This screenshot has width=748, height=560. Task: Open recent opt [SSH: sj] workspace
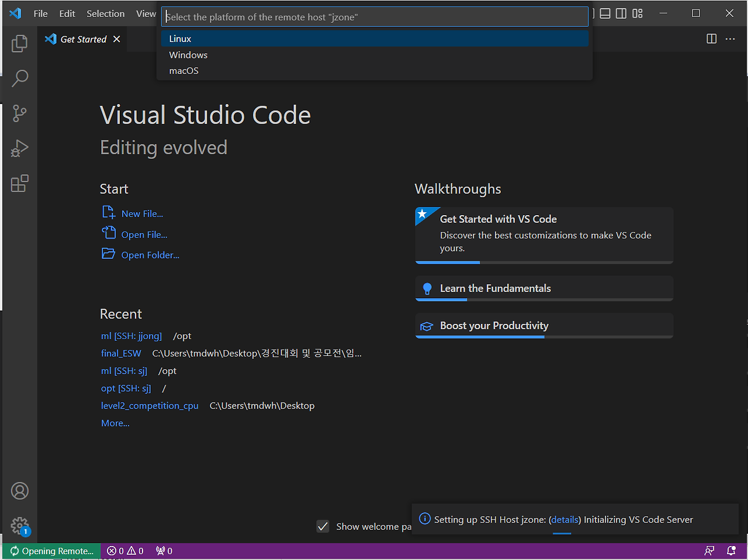(126, 388)
